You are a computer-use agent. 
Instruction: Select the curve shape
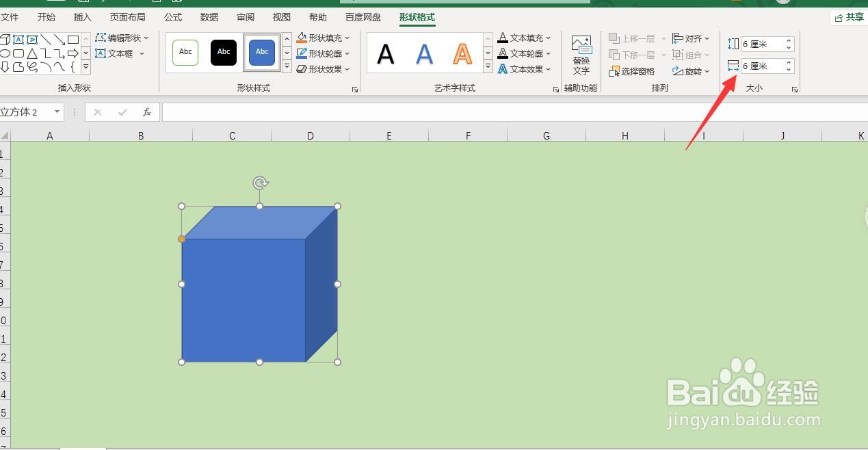pyautogui.click(x=60, y=66)
